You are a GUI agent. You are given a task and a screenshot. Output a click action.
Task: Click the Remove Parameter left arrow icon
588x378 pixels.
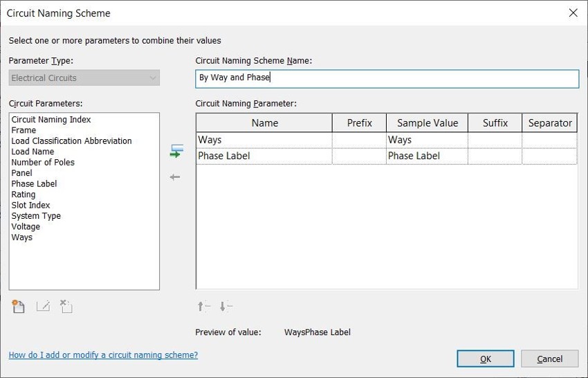(x=175, y=177)
